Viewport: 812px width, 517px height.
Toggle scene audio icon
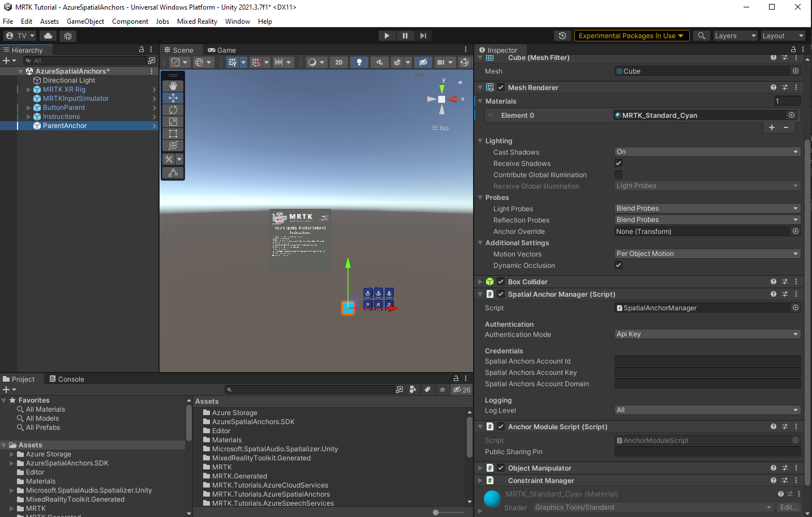380,62
